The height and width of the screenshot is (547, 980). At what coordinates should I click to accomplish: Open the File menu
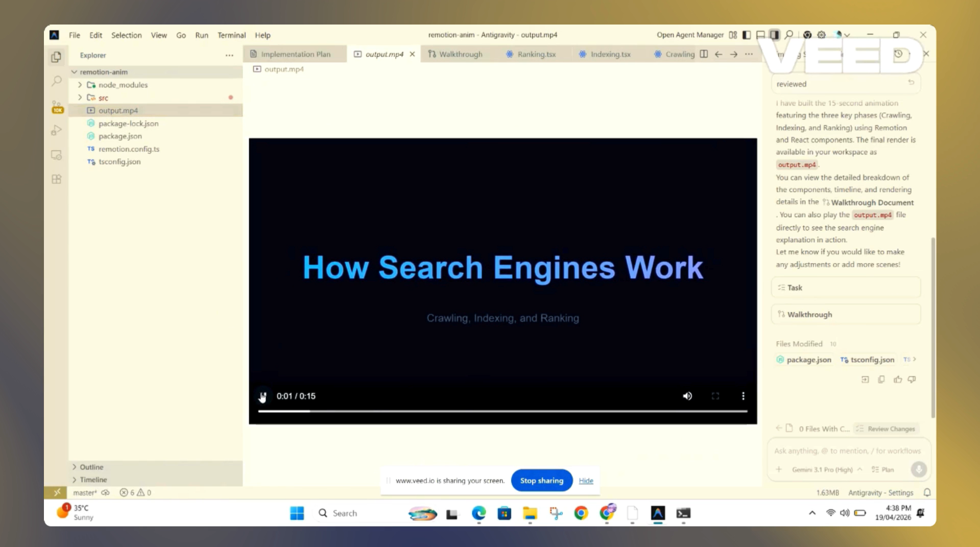point(75,35)
